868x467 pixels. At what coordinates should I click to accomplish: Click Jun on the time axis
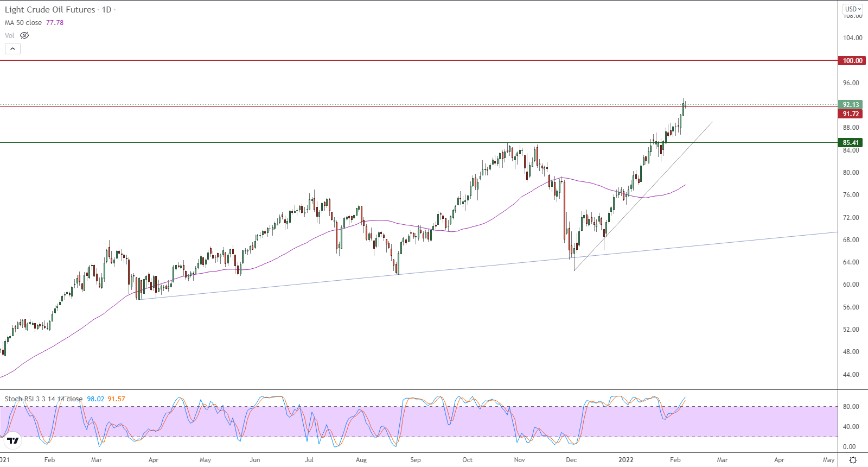255,460
